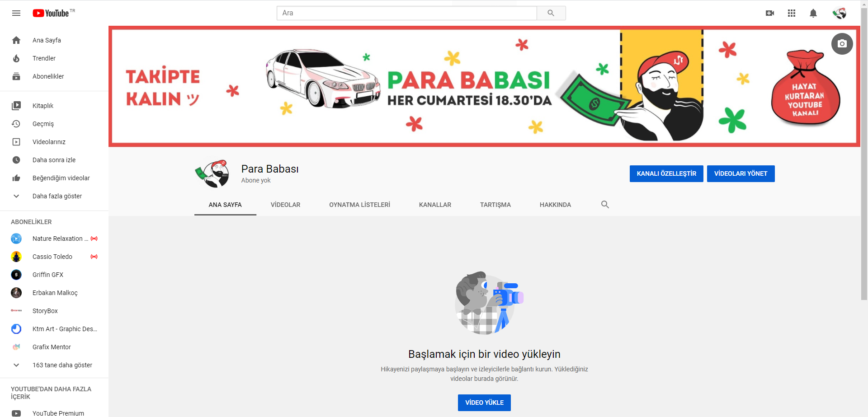Screen dimensions: 868x417
Task: Open the YouTube Premium link
Action: coord(54,413)
